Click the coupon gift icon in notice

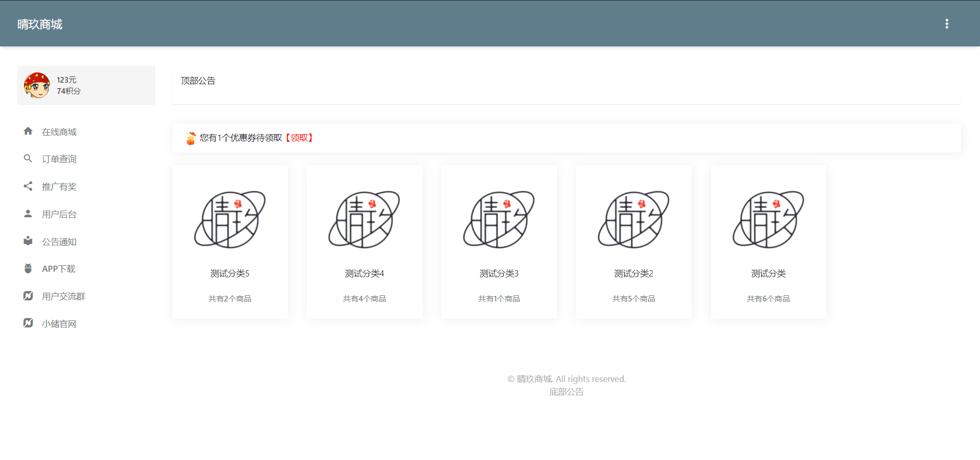click(x=190, y=138)
